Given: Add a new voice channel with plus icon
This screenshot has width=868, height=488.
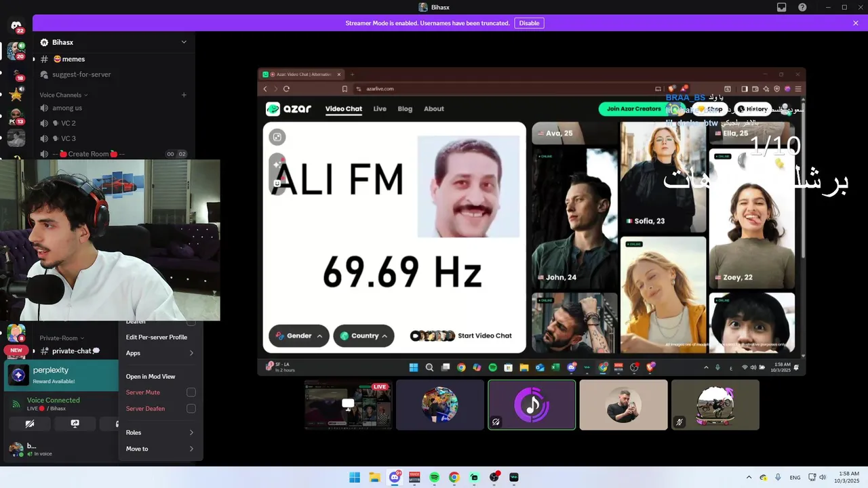Looking at the screenshot, I should point(184,95).
